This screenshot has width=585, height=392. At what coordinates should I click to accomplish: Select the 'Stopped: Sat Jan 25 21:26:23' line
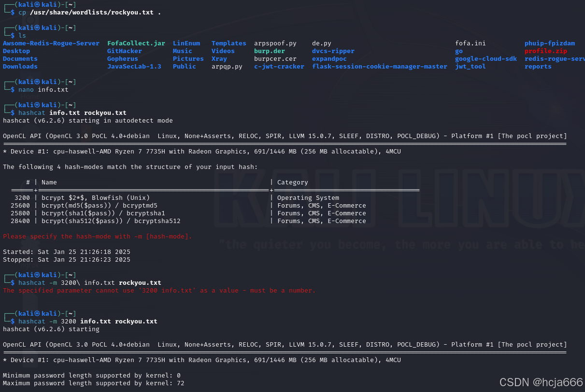point(67,260)
